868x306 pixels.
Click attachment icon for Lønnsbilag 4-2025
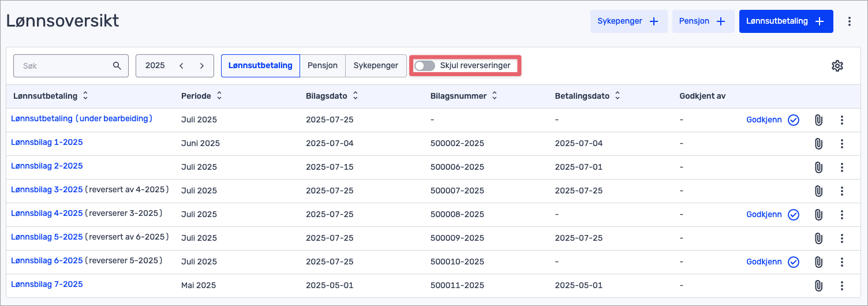pyautogui.click(x=818, y=215)
